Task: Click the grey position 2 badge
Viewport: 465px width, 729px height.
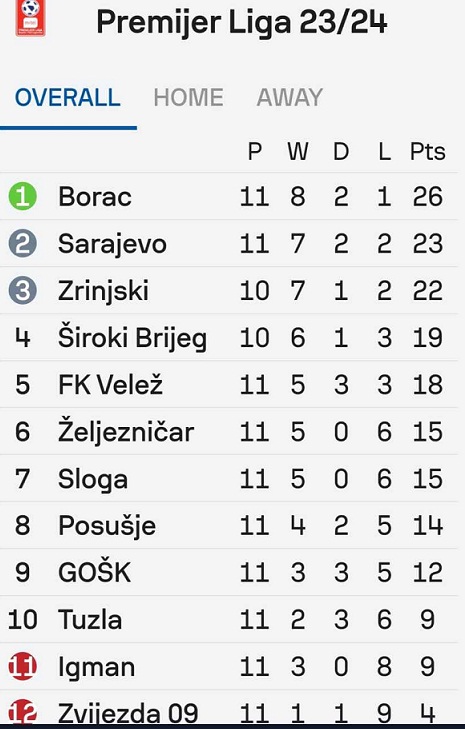Action: click(22, 243)
